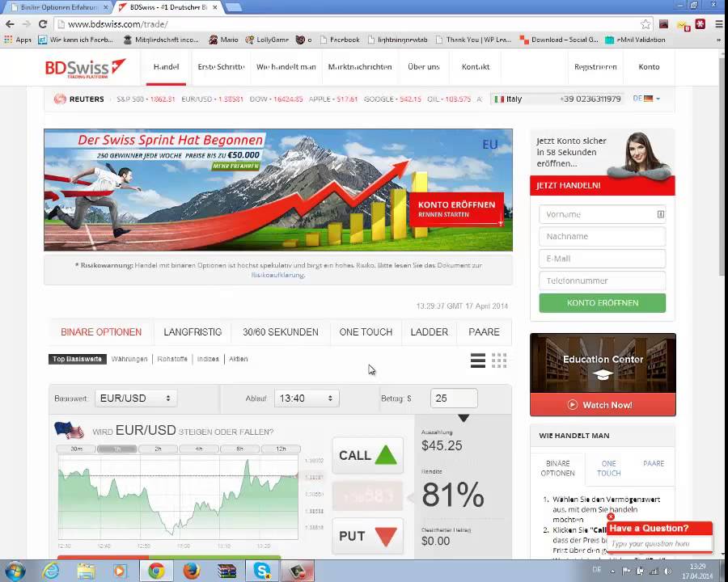Select Währungen asset filter
The width and height of the screenshot is (728, 582).
(129, 359)
